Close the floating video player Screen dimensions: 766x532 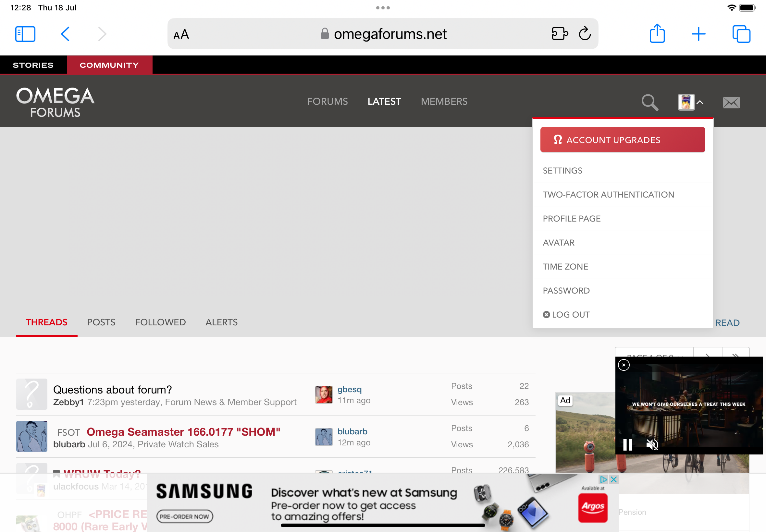(x=624, y=365)
